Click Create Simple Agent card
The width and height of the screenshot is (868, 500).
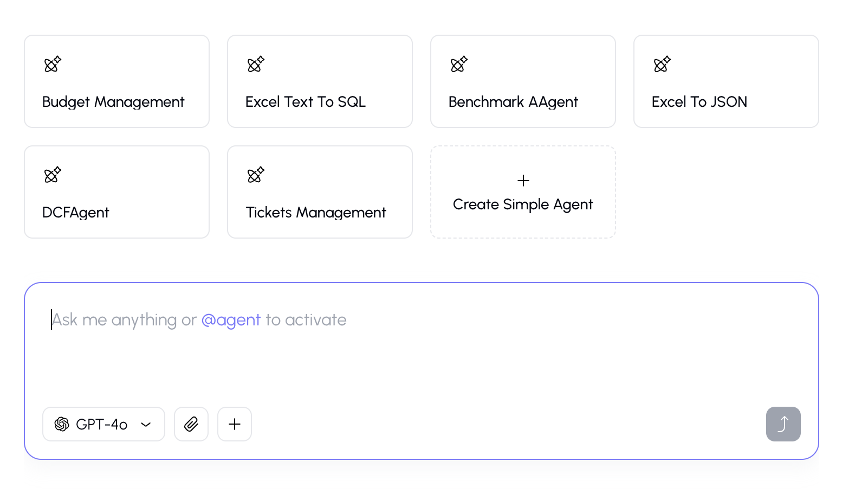(x=523, y=193)
